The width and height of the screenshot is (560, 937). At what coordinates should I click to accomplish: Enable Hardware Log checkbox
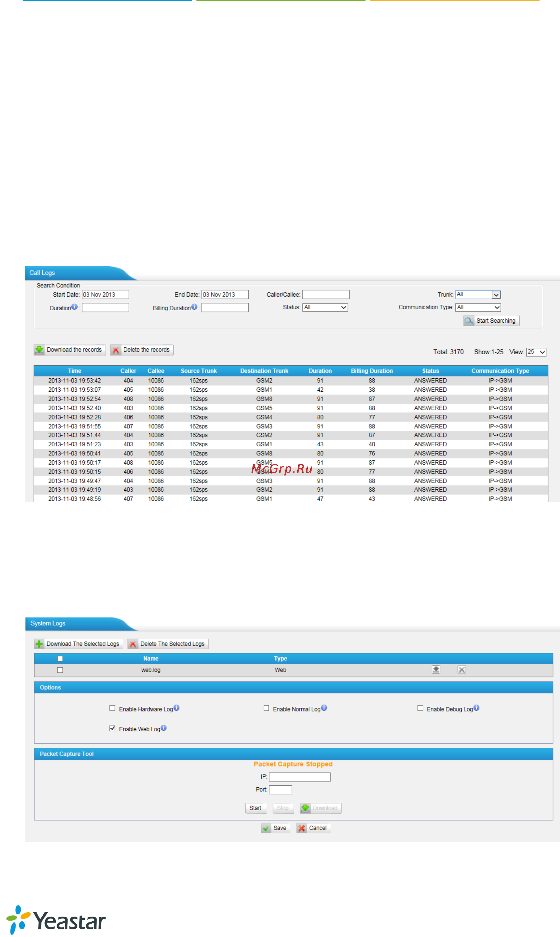pyautogui.click(x=112, y=708)
